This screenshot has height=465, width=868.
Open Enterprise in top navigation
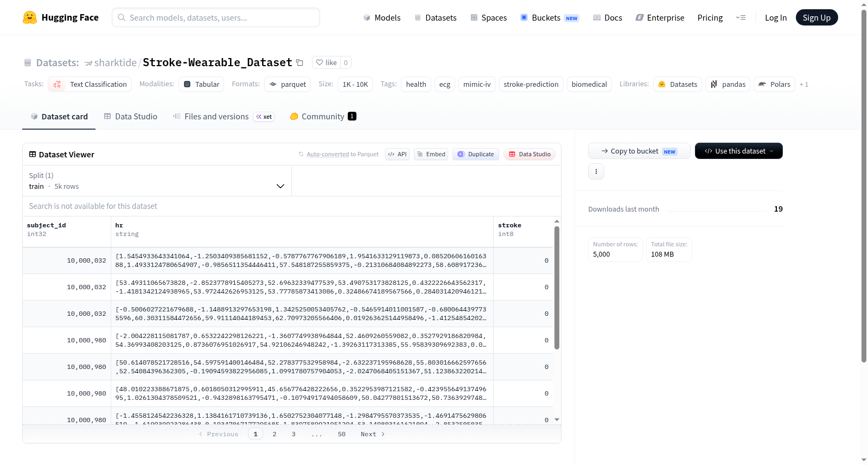point(660,17)
